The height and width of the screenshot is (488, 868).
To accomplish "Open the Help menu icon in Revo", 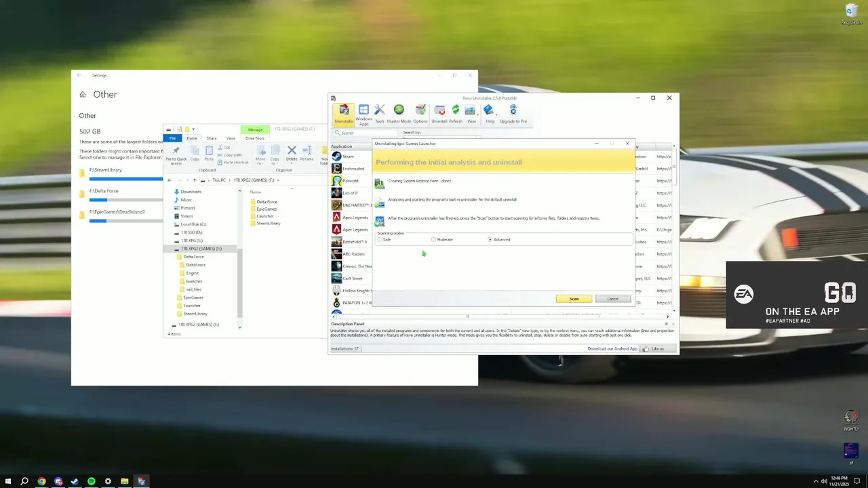I will [490, 114].
